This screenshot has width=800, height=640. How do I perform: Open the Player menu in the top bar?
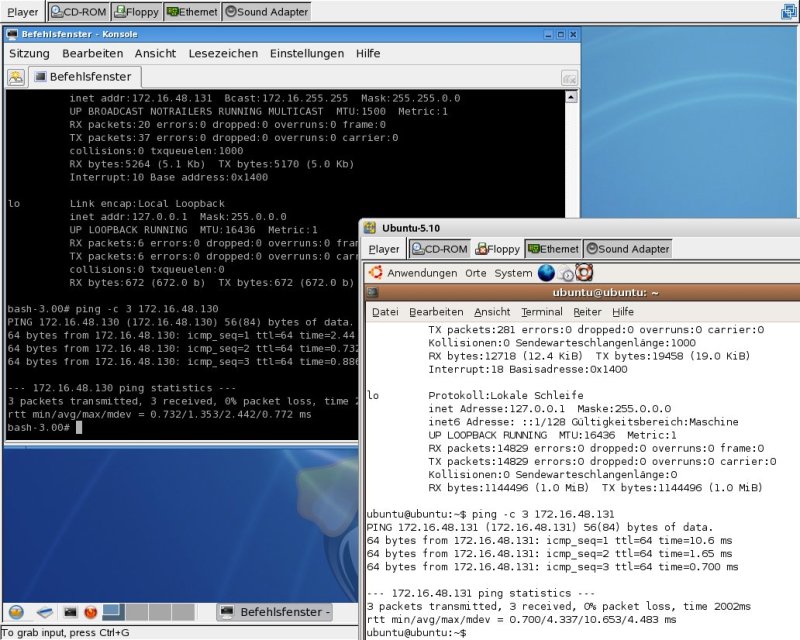click(22, 12)
